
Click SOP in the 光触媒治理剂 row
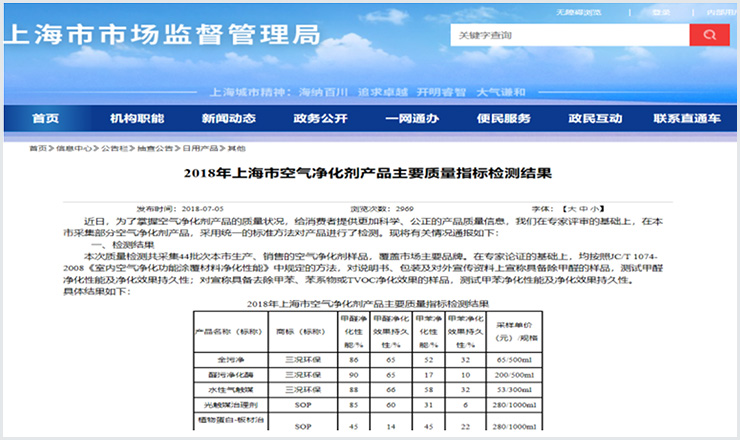[303, 405]
